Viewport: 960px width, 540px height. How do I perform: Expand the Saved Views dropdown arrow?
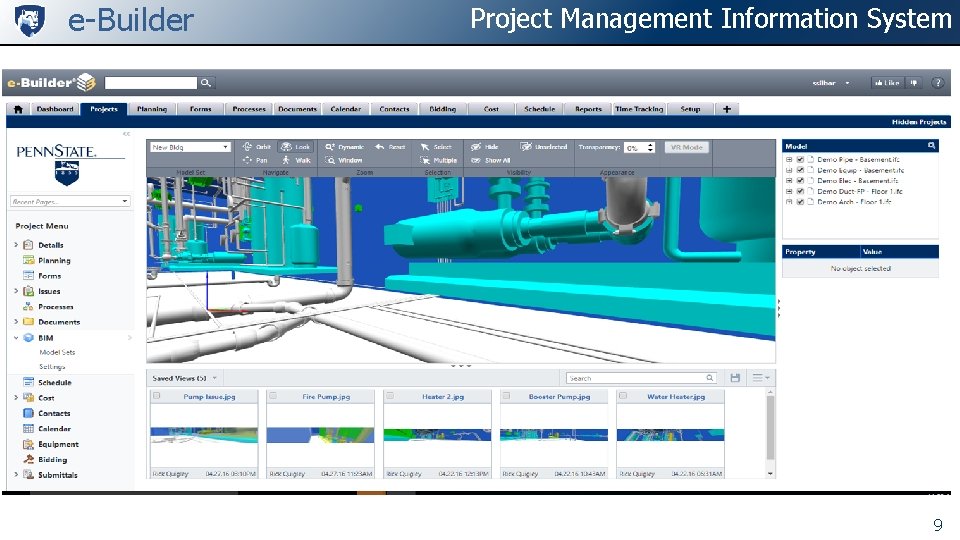[214, 378]
